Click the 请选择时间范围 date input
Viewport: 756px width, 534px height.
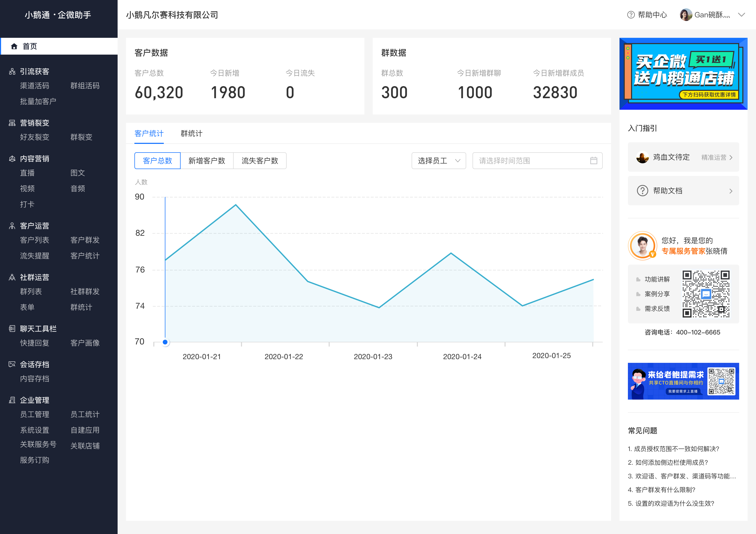pos(537,161)
